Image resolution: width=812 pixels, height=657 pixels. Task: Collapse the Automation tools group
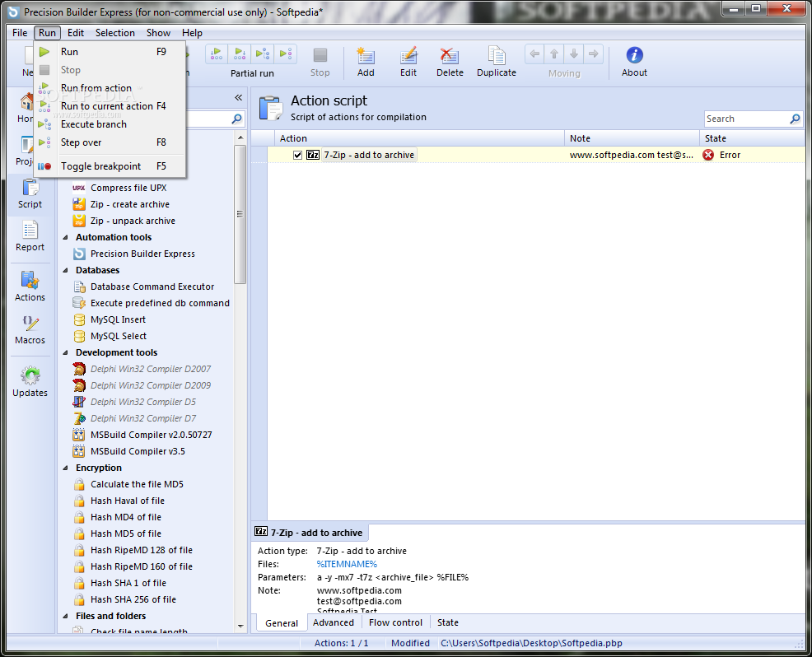tap(65, 238)
